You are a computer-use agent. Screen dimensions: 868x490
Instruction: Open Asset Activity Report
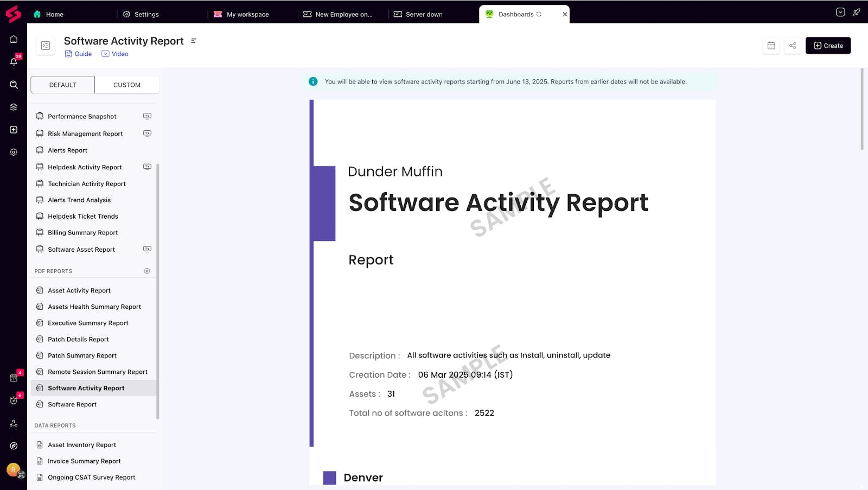point(79,291)
